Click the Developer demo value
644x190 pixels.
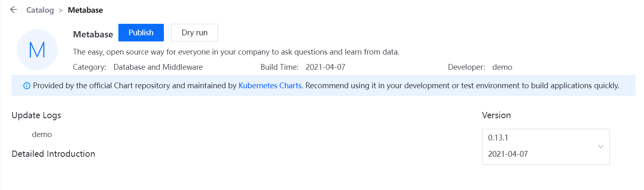point(502,67)
